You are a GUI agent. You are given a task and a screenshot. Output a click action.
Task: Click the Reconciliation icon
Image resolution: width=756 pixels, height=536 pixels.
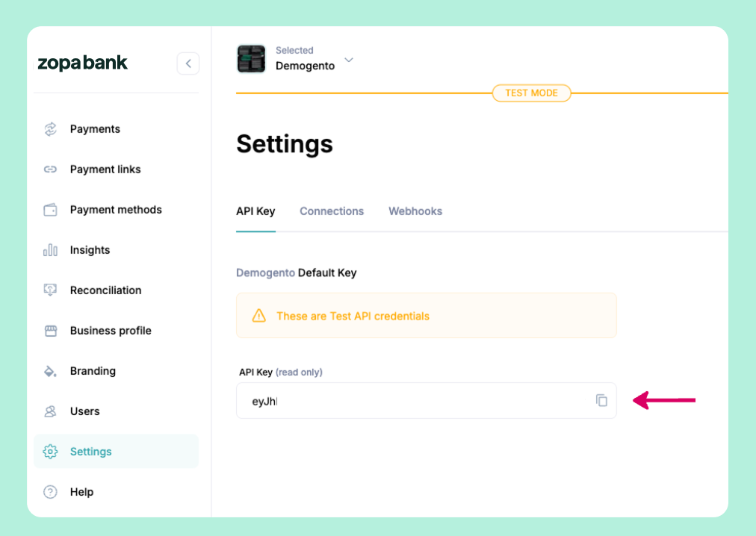[51, 290]
